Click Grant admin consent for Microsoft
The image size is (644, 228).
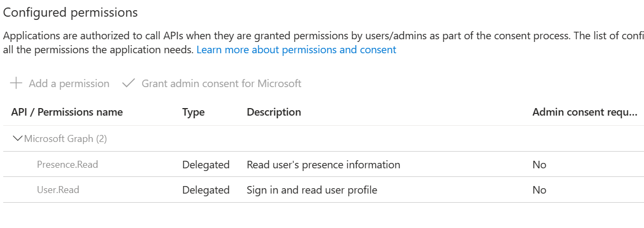(x=221, y=83)
